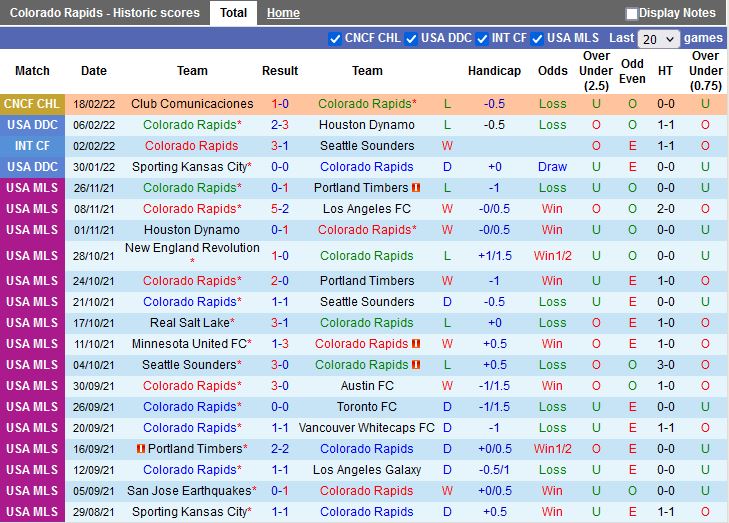
Task: Uncheck the USA MLS filter checkbox
Action: pos(537,39)
